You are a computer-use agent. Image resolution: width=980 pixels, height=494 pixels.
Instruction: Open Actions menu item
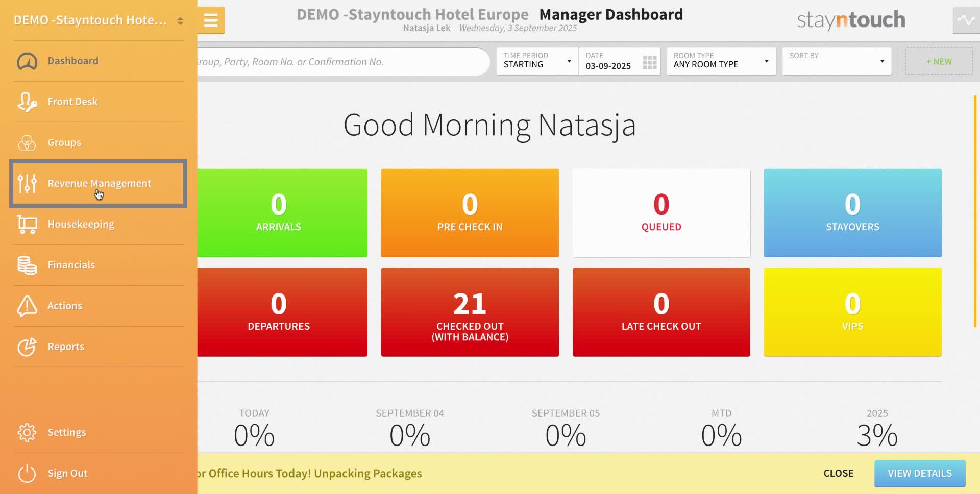99,306
